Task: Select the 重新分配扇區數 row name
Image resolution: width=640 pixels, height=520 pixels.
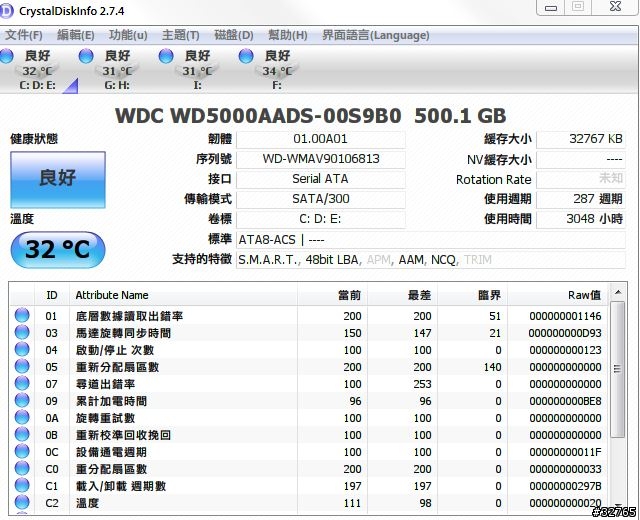Action: coord(118,367)
